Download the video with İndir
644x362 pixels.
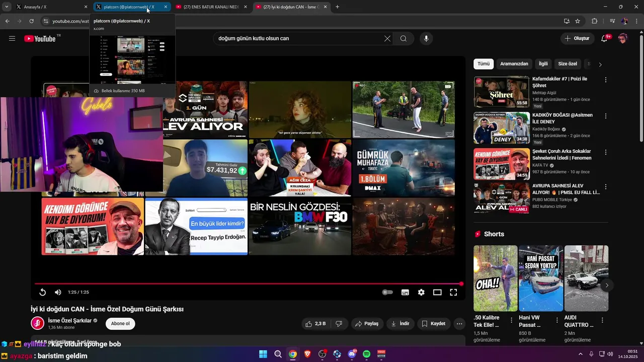click(400, 324)
